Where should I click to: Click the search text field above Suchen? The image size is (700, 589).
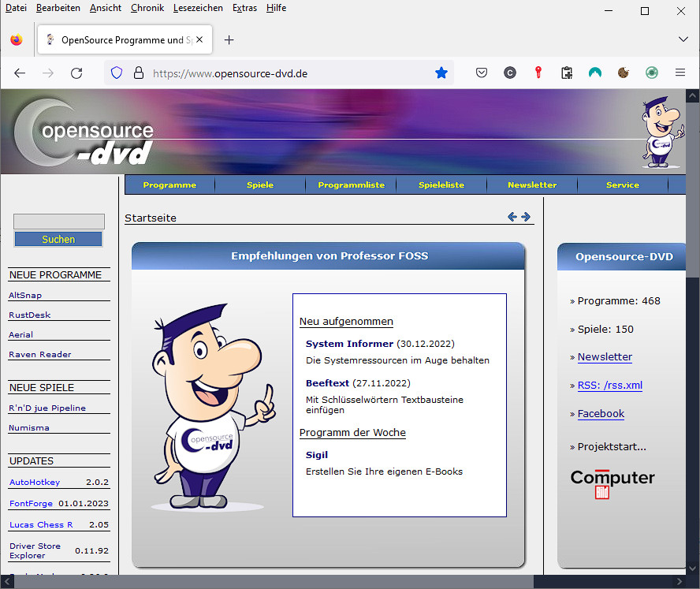pyautogui.click(x=59, y=222)
